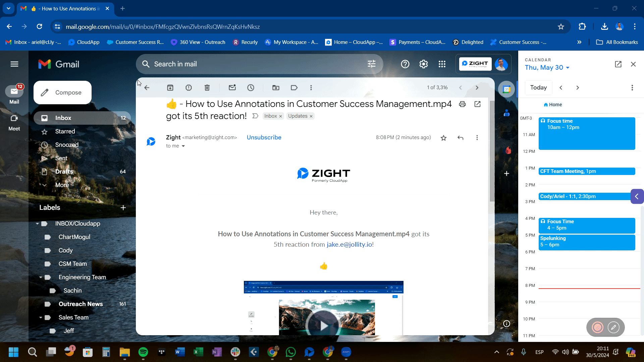Screen dimensions: 644x362
Task: Open Snoozed folder
Action: pyautogui.click(x=82, y=145)
